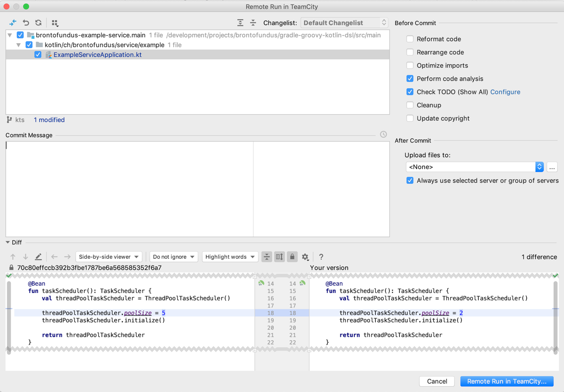Go to previous difference arrow
Screen dimensions: 564x392
[13, 257]
